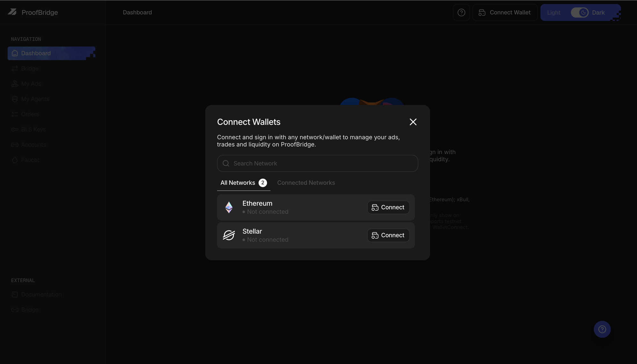Open Bridge link under External section
The height and width of the screenshot is (364, 637).
point(51,310)
